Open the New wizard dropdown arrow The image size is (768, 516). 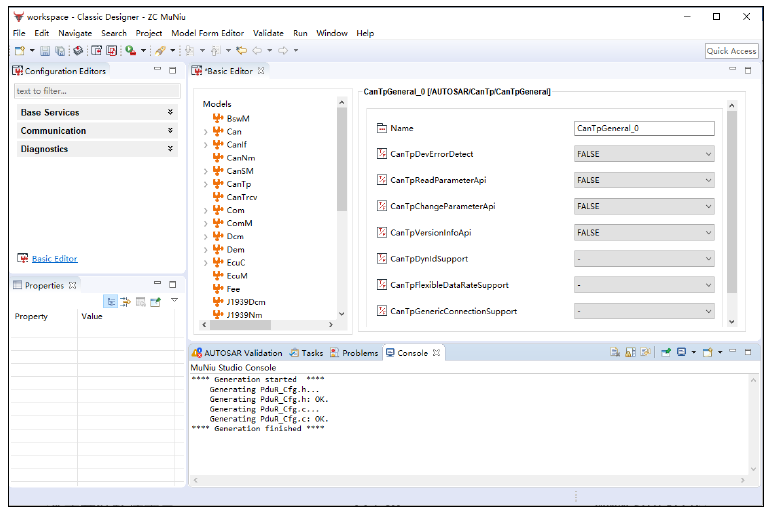click(32, 50)
